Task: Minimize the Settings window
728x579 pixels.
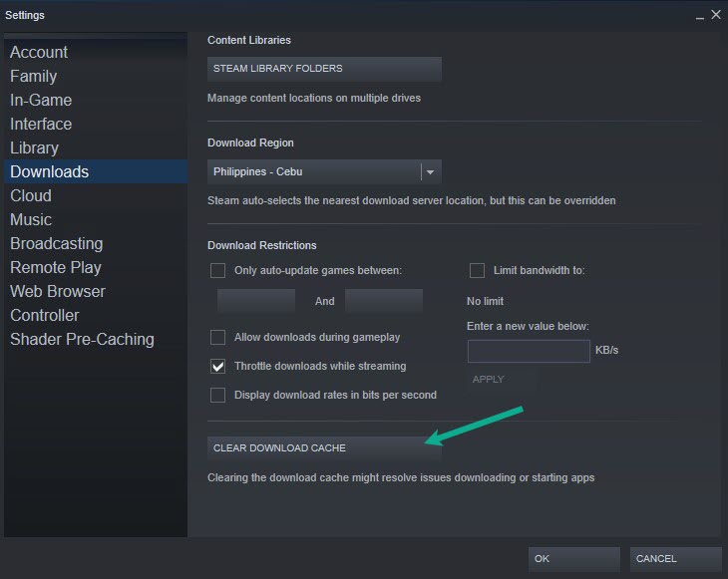Action: pos(700,16)
